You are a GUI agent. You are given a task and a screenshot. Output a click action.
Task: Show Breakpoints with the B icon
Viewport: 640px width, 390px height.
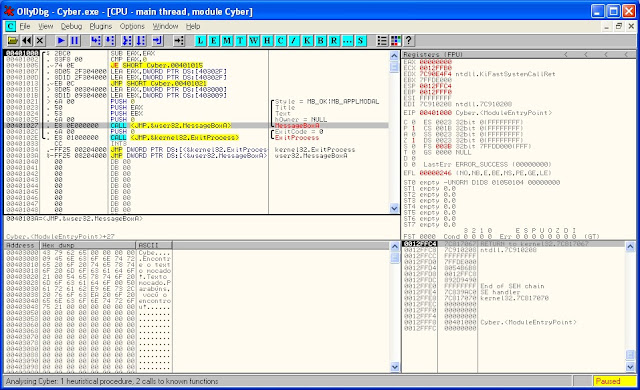(x=320, y=40)
